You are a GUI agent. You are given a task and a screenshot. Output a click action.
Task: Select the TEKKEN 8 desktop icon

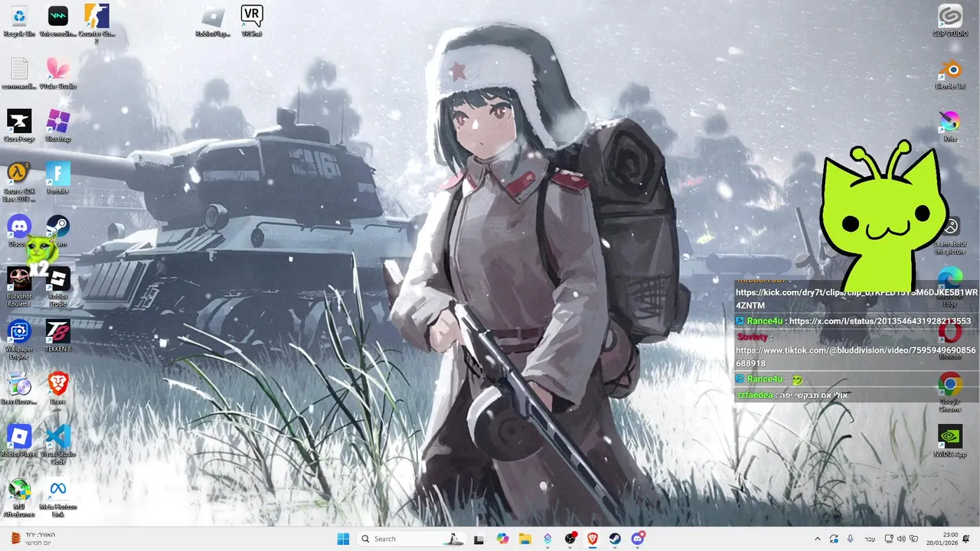point(57,336)
